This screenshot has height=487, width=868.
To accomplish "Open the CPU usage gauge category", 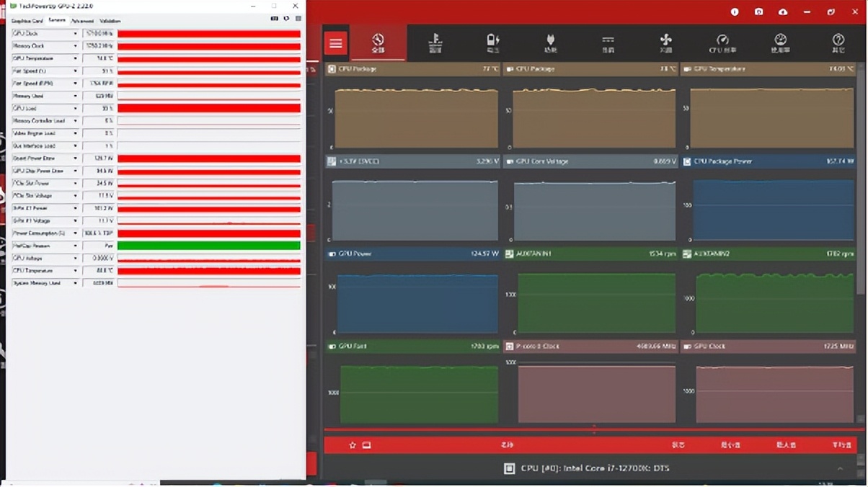I will coord(722,43).
